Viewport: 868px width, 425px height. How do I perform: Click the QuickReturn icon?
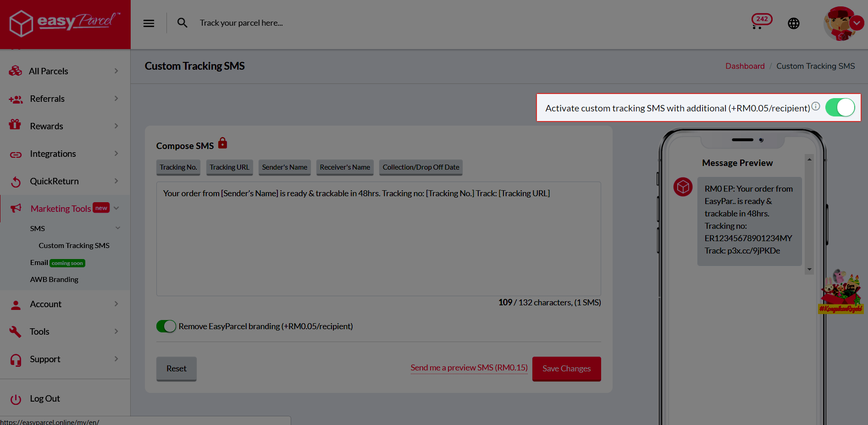point(16,181)
